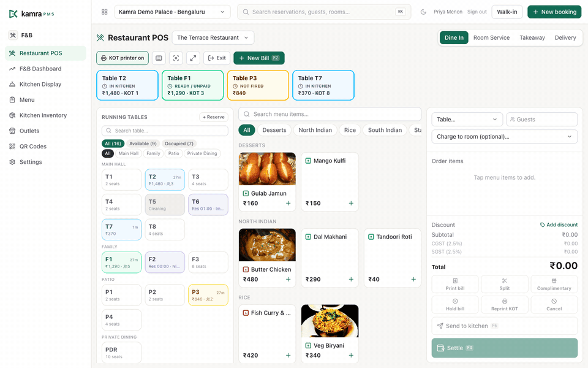Viewport: 588px width, 368px height.
Task: Show only Main Hall tables
Action: (x=129, y=153)
